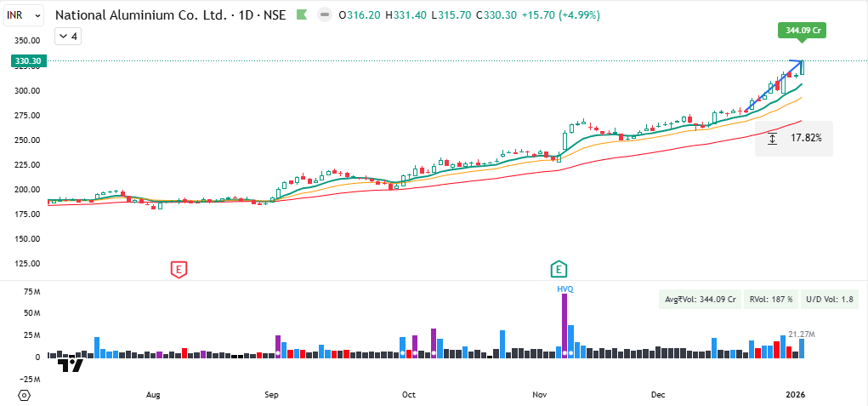Click the 350.00 price axis label
Viewport: 868px width, 406px height.
(27, 41)
